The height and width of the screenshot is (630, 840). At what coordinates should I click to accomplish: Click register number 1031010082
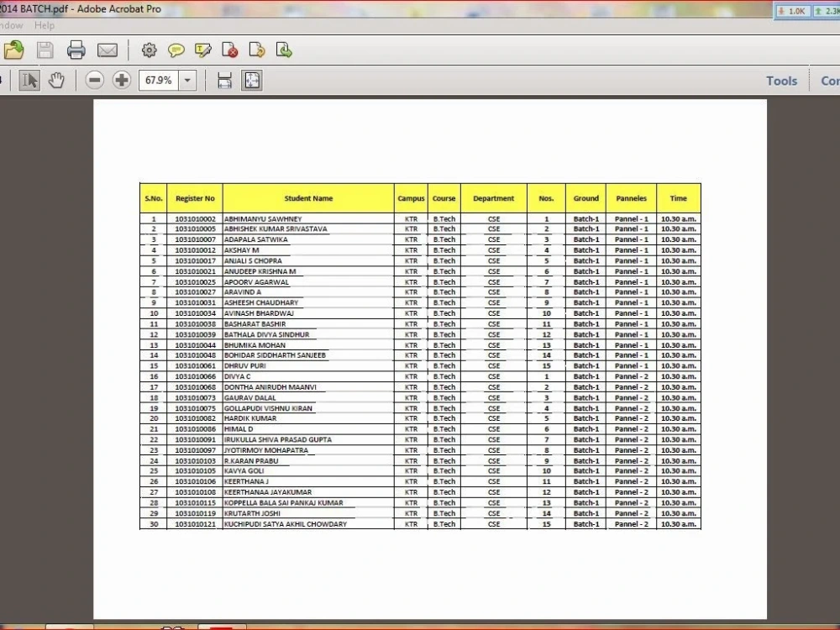195,418
